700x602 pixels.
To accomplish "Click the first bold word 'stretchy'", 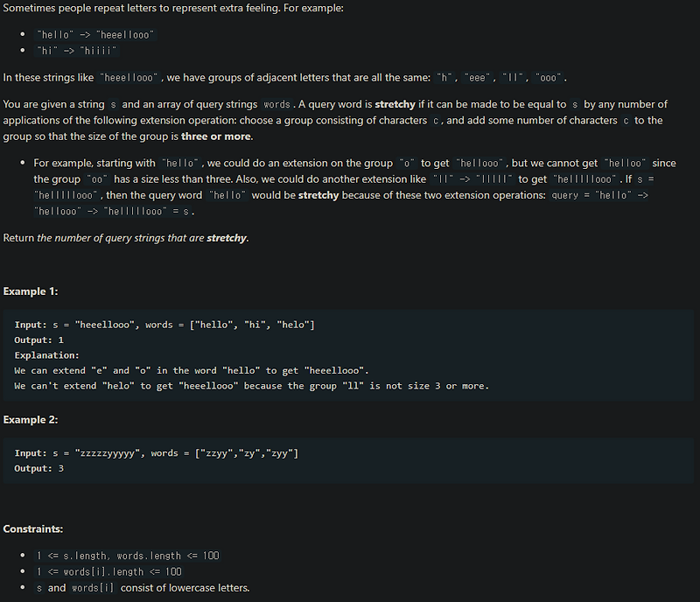I will click(395, 104).
